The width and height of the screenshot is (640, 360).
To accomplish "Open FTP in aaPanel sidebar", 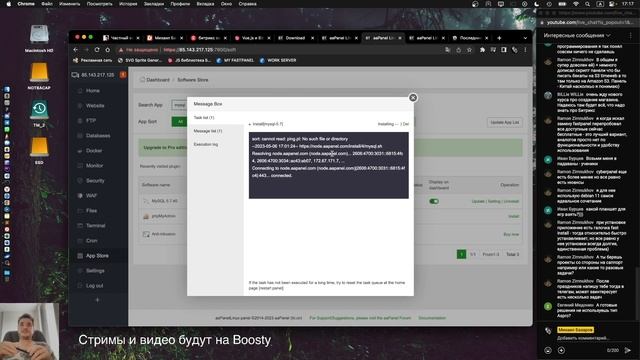I will tap(91, 121).
